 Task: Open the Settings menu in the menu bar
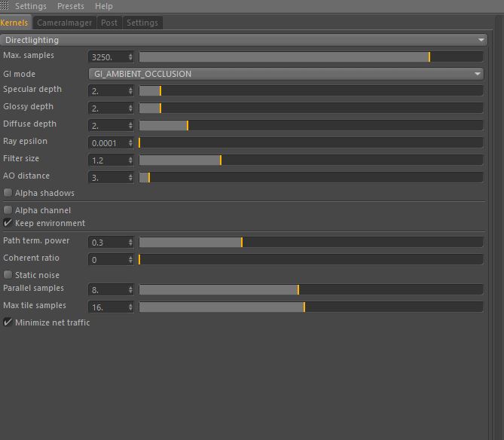(31, 6)
